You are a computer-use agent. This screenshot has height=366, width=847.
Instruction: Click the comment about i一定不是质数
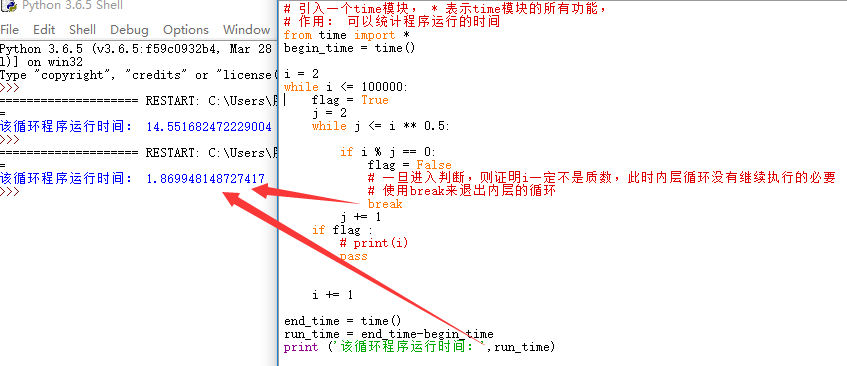click(601, 178)
